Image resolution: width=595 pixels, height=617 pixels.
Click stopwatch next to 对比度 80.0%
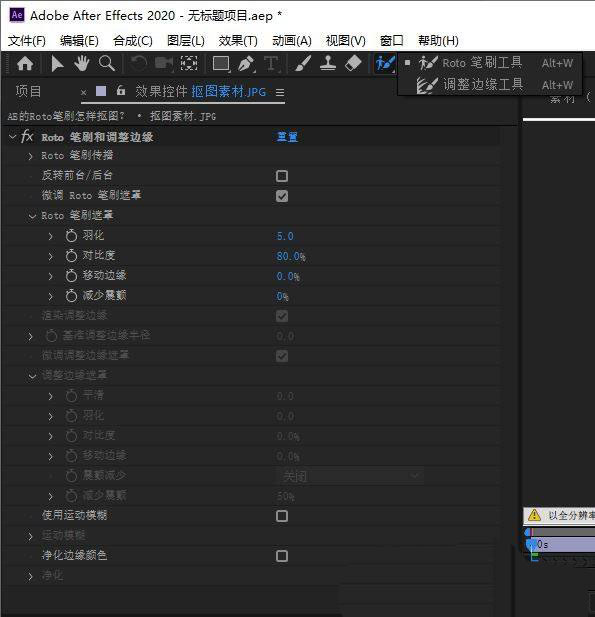pos(71,256)
